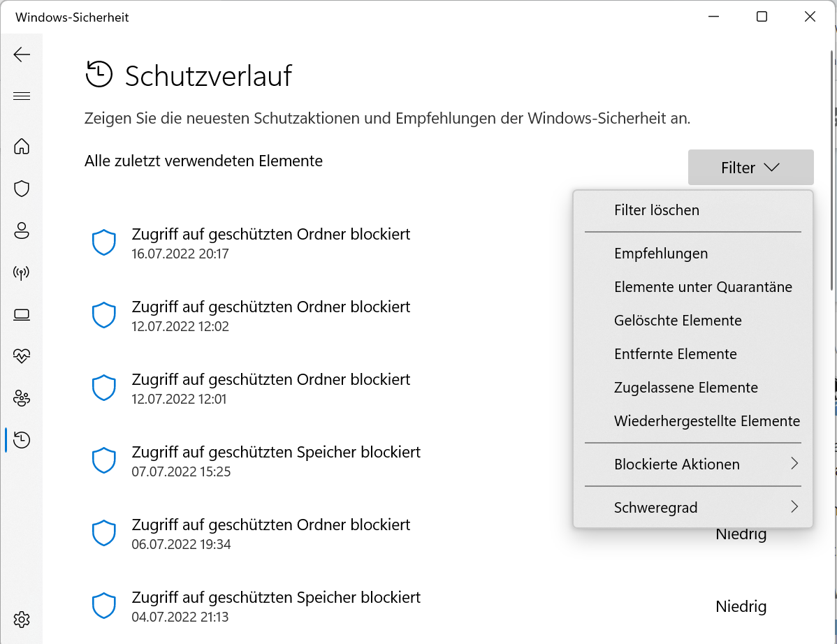Choose Elemente unter Quarantäne filter
Screen dimensions: 837x644
703,286
